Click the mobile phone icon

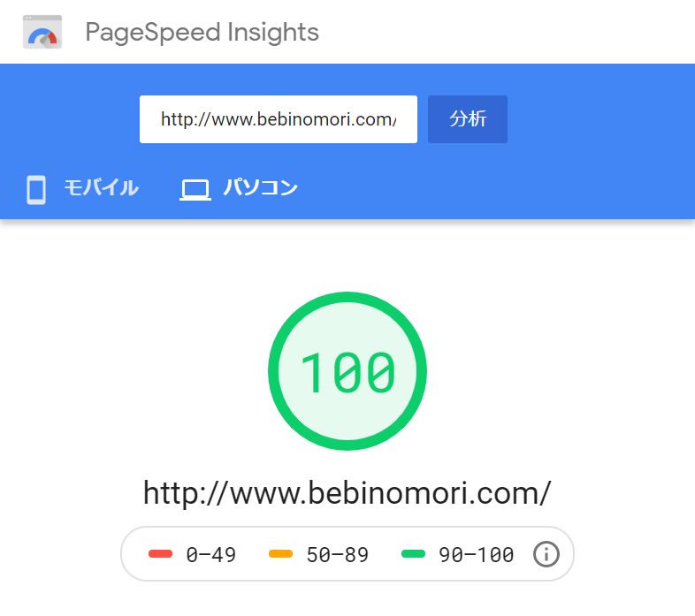36,190
